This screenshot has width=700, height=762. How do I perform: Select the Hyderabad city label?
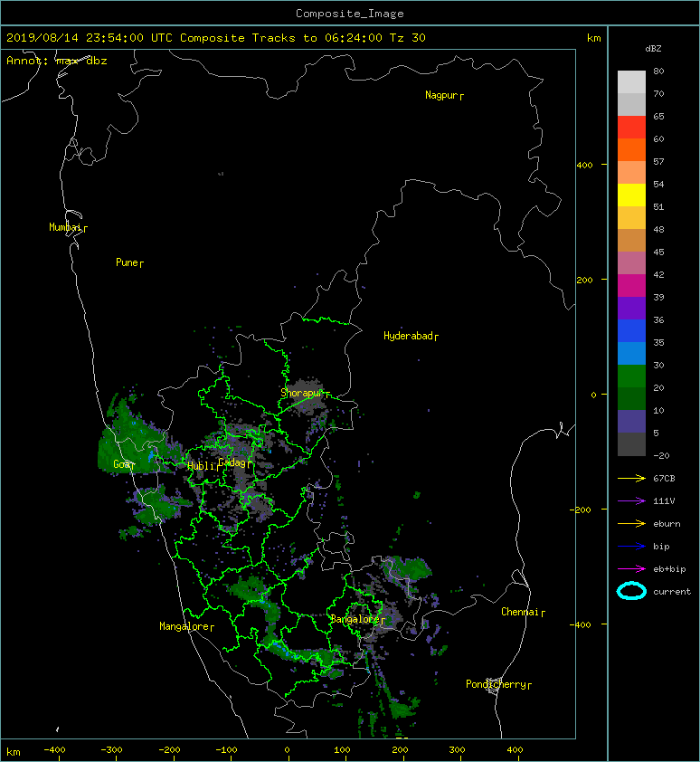pyautogui.click(x=408, y=336)
